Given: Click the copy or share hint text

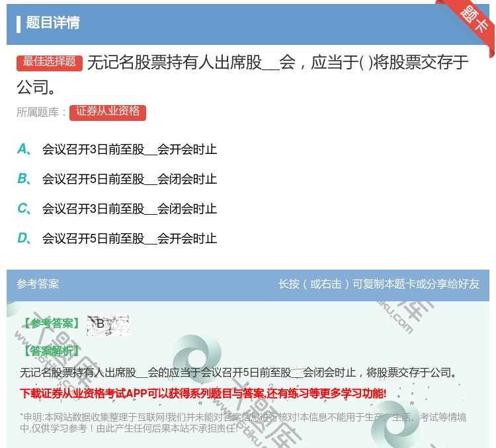Looking at the screenshot, I should (379, 284).
